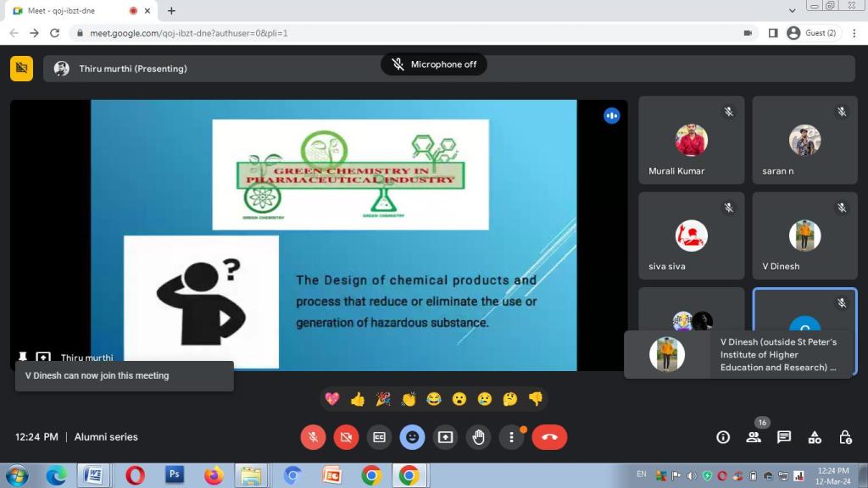
Task: Turn on the camera in the bottom toolbar
Action: (346, 437)
